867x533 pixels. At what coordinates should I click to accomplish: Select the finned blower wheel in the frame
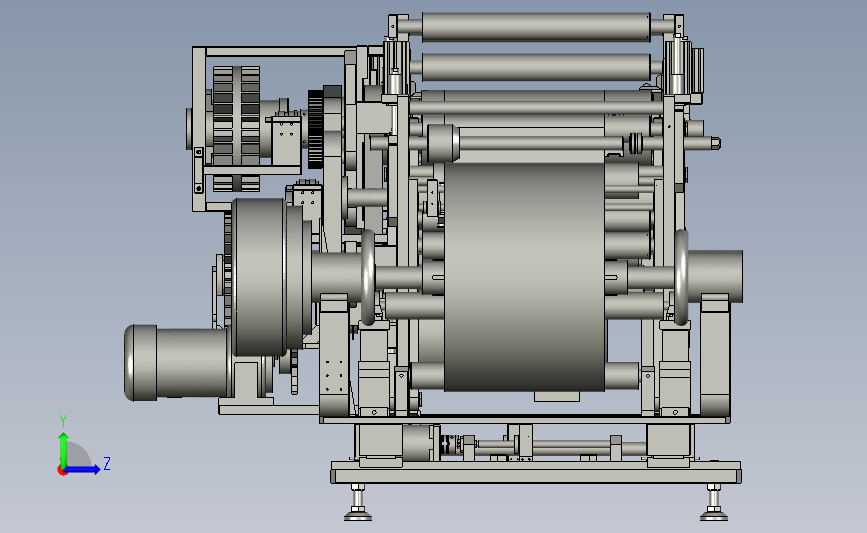pos(236,129)
